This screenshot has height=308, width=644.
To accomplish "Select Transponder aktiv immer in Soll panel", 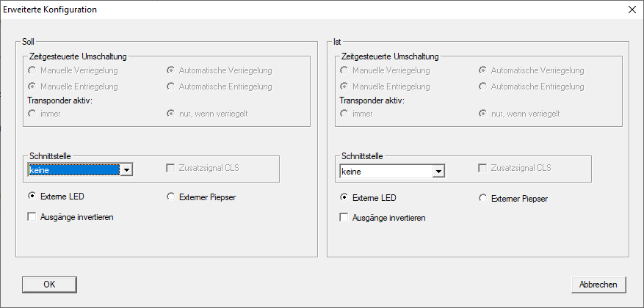I will pyautogui.click(x=32, y=114).
